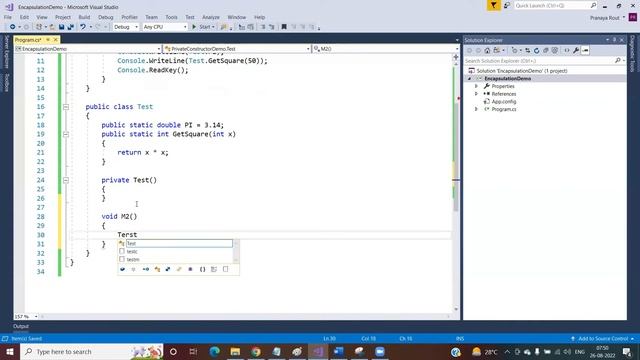Viewport: 640px width, 360px height.
Task: Collapse the Test class outlining region
Action: click(x=66, y=107)
